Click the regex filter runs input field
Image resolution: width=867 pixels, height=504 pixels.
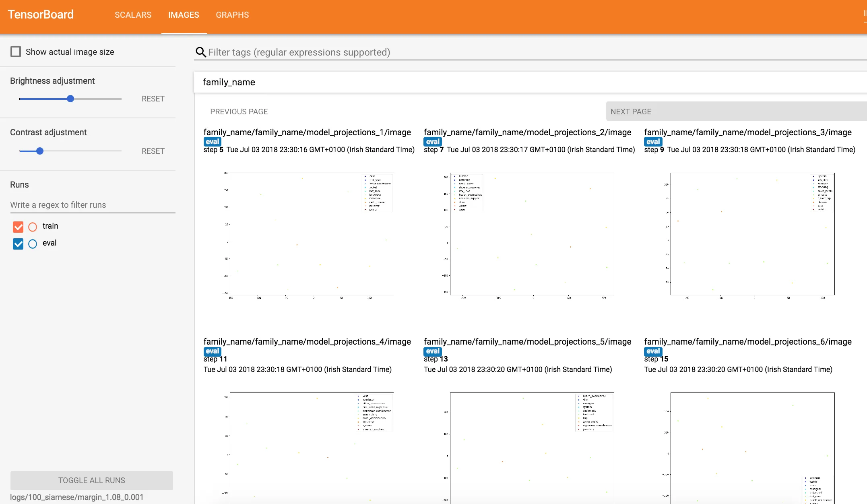(93, 205)
